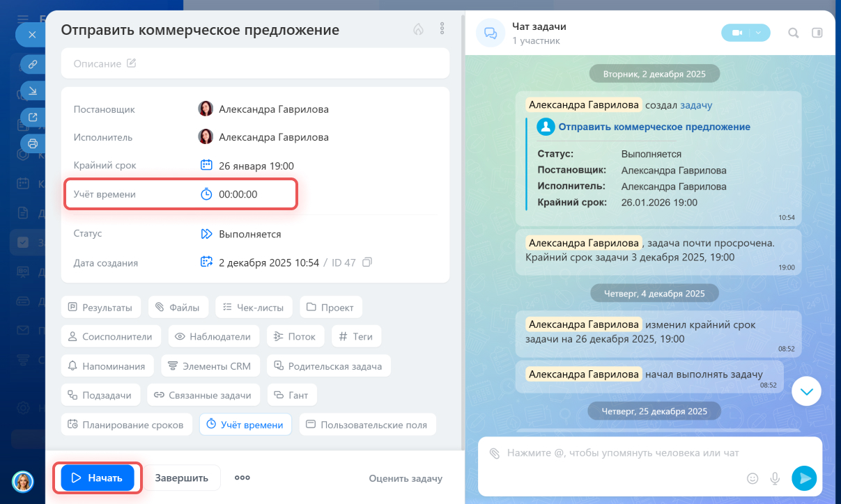Expand the video call dropdown arrow

pos(759,33)
